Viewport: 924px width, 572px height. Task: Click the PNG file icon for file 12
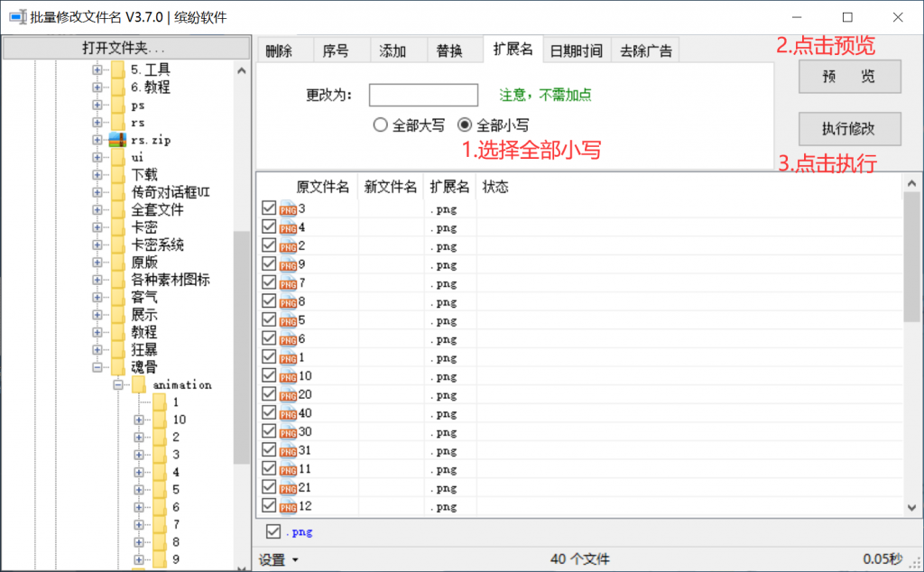pos(288,506)
